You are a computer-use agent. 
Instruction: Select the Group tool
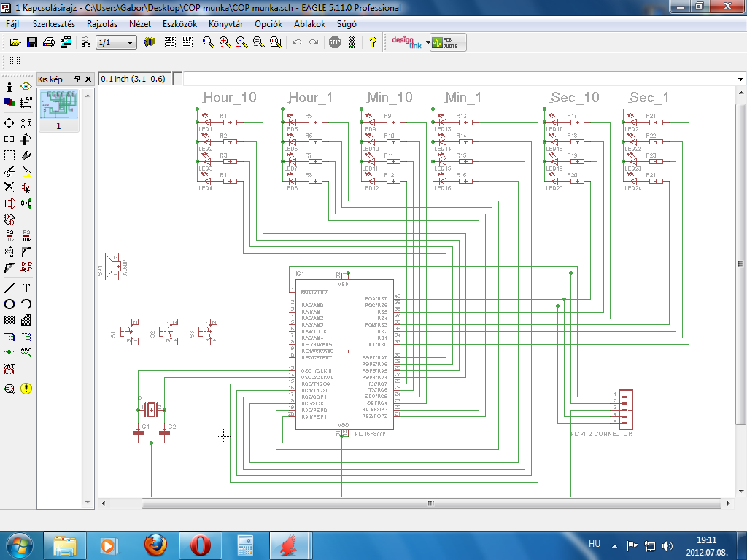point(9,156)
